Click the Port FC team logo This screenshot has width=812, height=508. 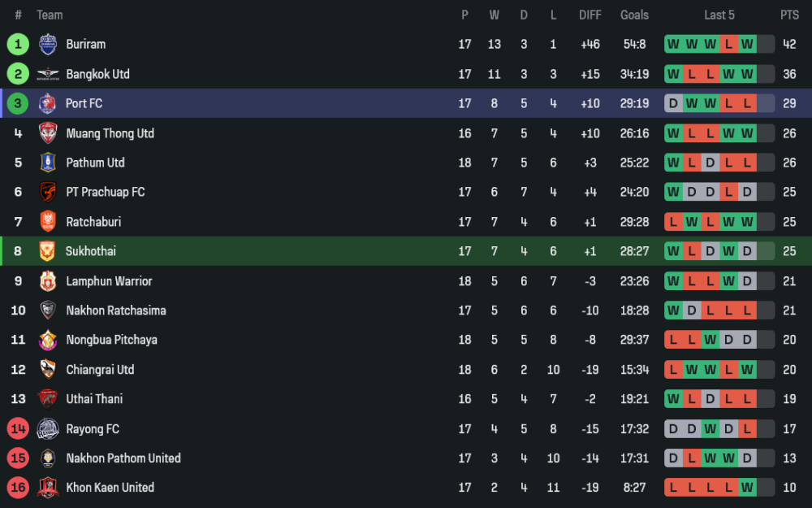pyautogui.click(x=48, y=103)
